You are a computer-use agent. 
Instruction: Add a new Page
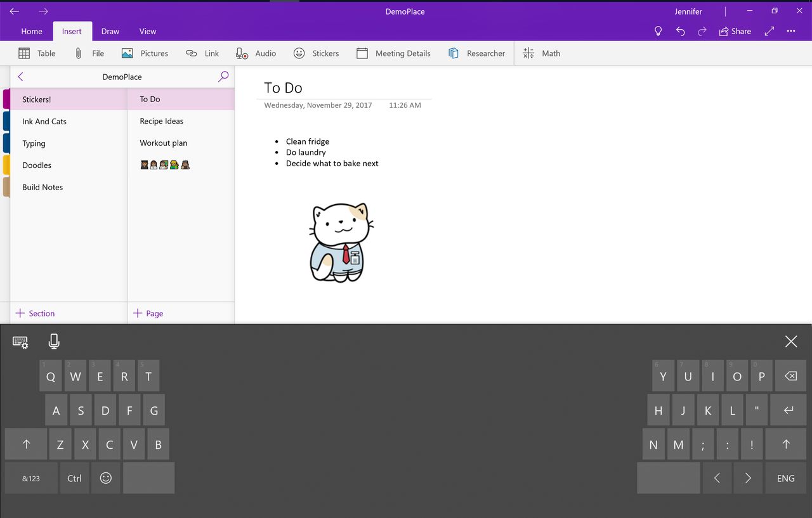(x=148, y=313)
